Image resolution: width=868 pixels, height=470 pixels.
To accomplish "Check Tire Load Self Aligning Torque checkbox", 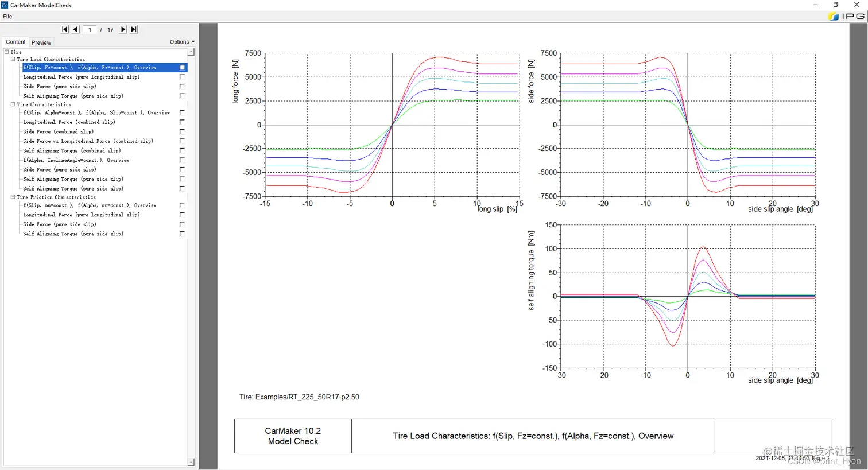I will (x=183, y=96).
